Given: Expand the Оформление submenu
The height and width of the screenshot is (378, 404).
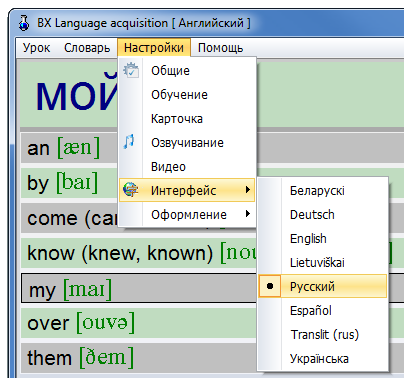Looking at the screenshot, I should [x=187, y=214].
